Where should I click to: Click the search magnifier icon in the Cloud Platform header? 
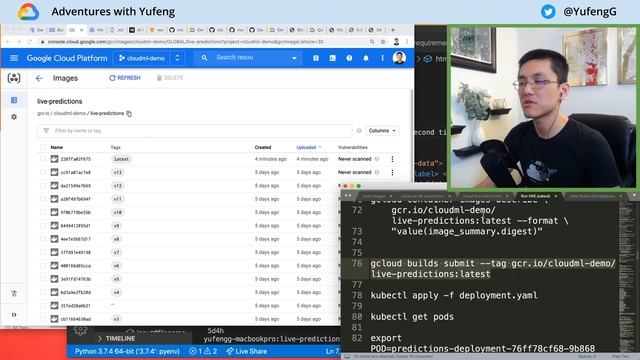tap(204, 58)
